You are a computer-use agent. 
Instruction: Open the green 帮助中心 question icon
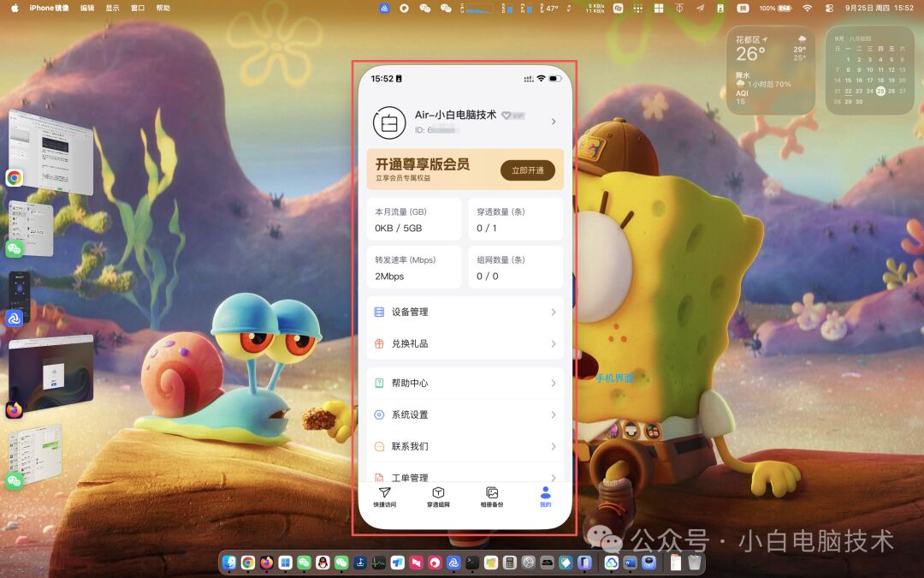(x=379, y=382)
